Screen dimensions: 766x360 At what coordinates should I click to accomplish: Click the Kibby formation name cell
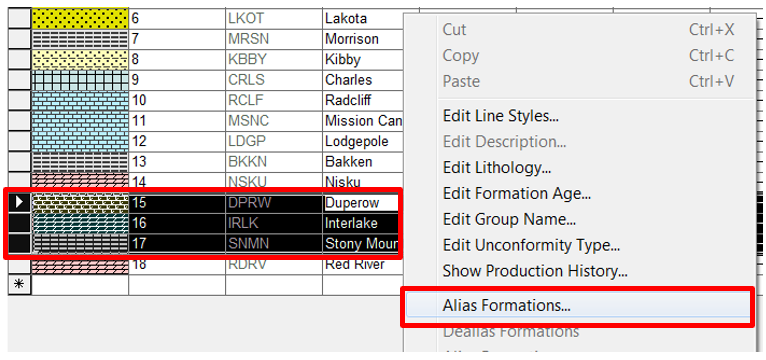coord(362,60)
